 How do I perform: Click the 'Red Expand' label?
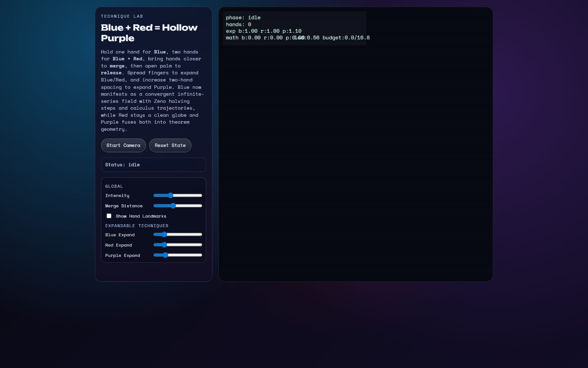point(118,245)
